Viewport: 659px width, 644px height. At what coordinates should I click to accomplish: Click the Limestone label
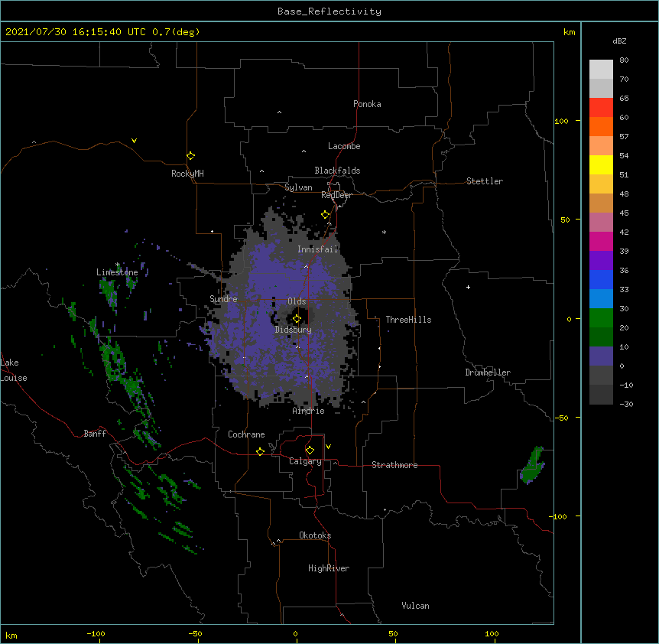pyautogui.click(x=117, y=272)
